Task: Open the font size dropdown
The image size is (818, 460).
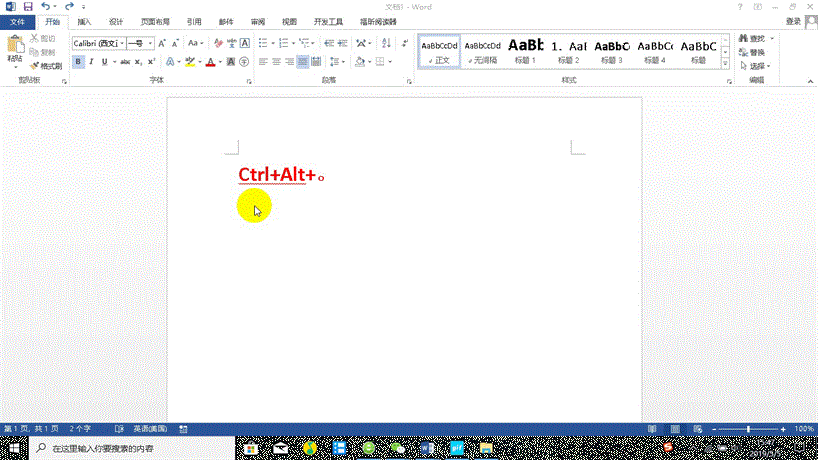Action: (x=141, y=43)
